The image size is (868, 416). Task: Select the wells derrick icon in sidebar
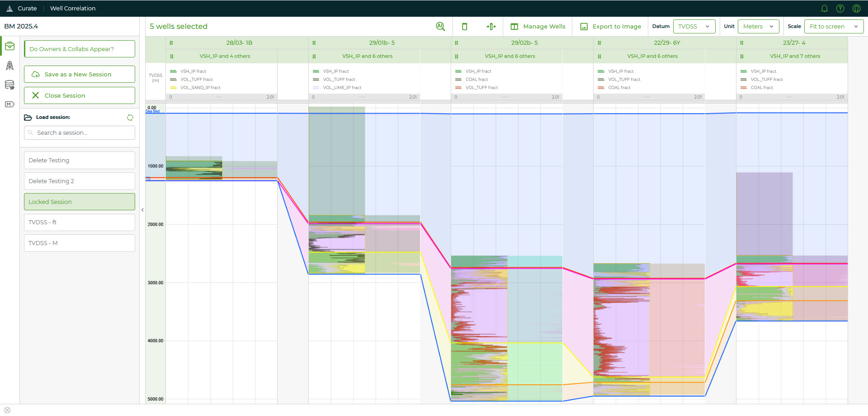coord(9,66)
